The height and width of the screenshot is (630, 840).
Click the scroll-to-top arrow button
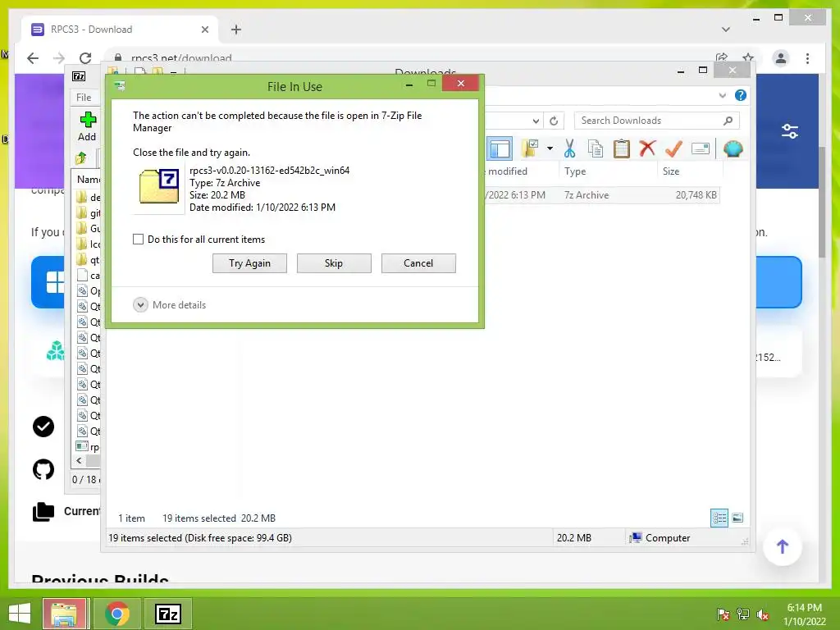pos(782,546)
